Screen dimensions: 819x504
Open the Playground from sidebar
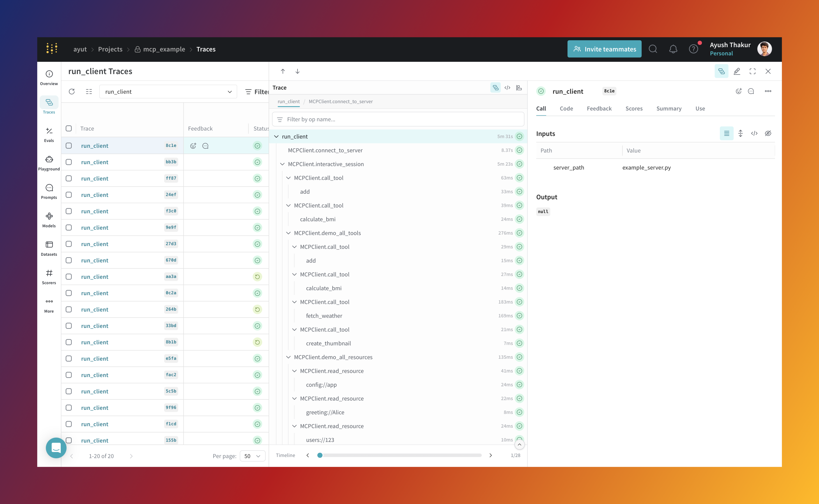49,163
